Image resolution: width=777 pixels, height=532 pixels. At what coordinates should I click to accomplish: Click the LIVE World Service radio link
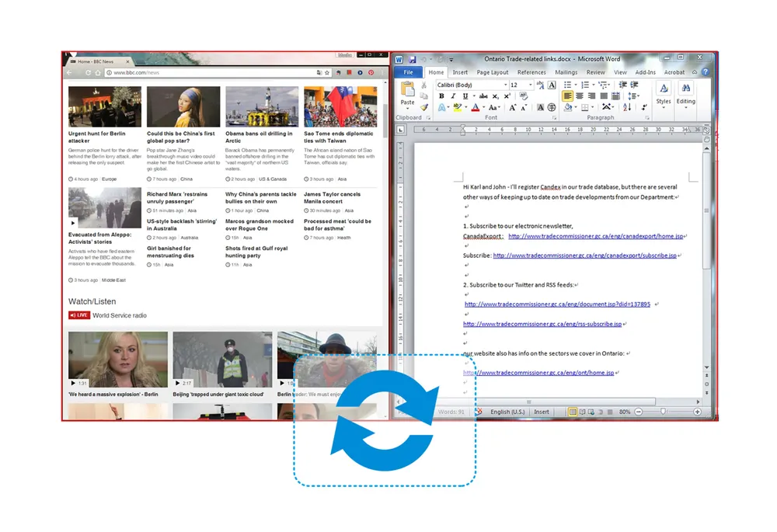click(107, 315)
